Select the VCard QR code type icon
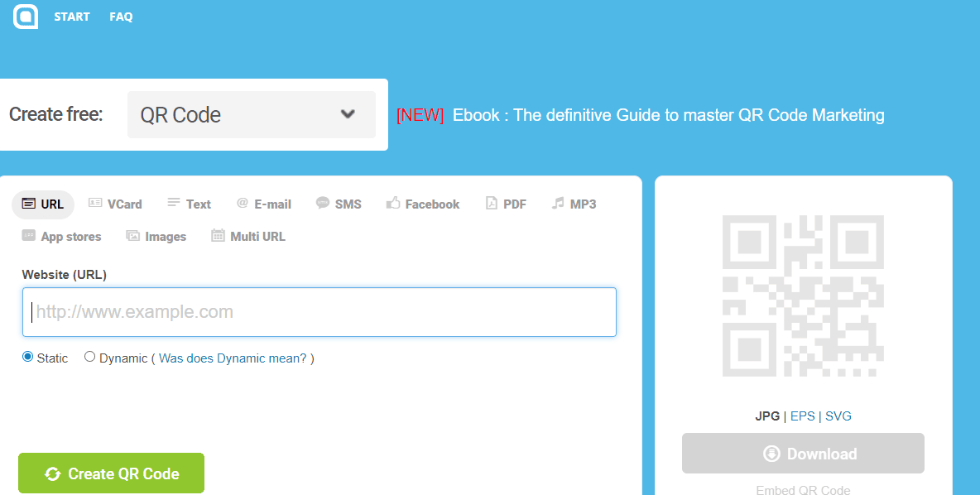The image size is (980, 495). [115, 204]
